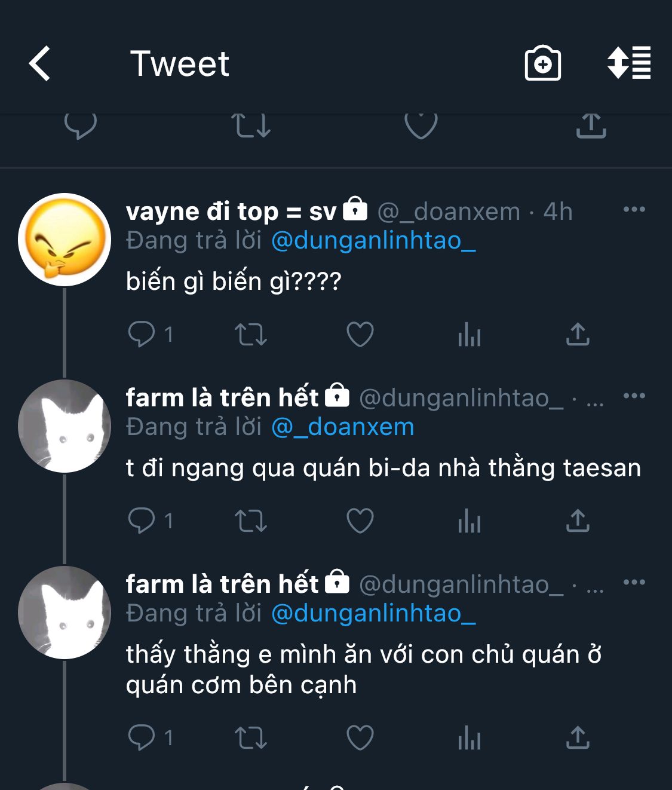Open more options for vayne đi top tweet
This screenshot has height=790, width=672.
tap(634, 210)
